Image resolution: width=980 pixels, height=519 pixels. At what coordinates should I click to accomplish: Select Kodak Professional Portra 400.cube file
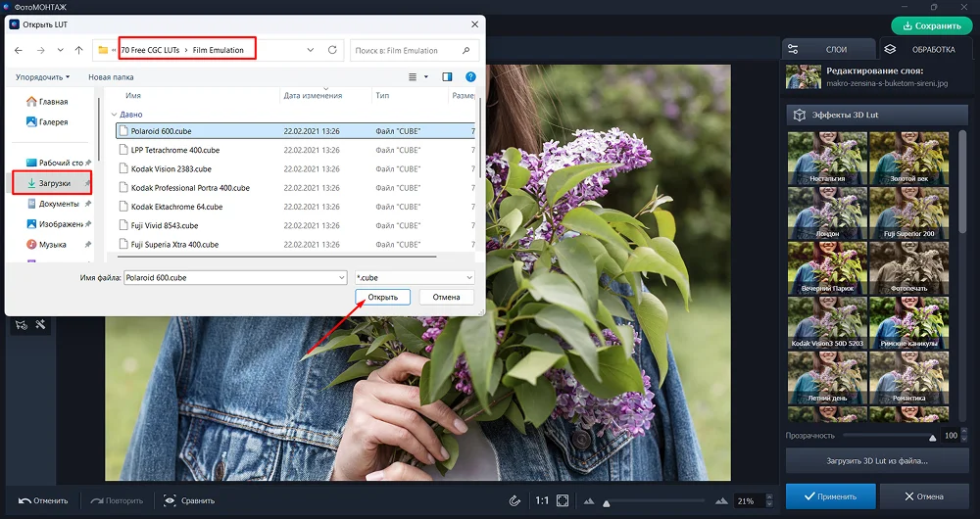(x=295, y=187)
